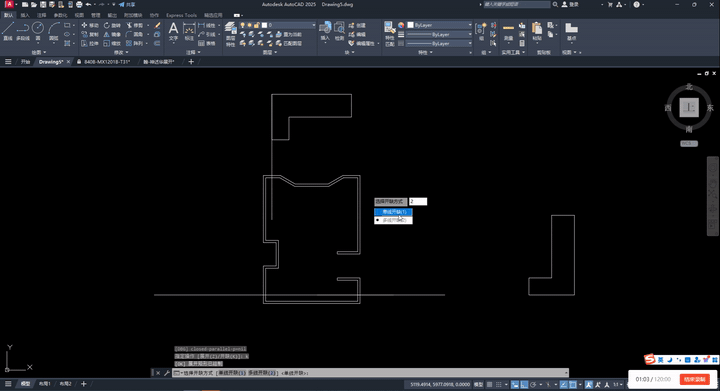Toggle ortho mode in status bar
720x391 pixels.
524,385
